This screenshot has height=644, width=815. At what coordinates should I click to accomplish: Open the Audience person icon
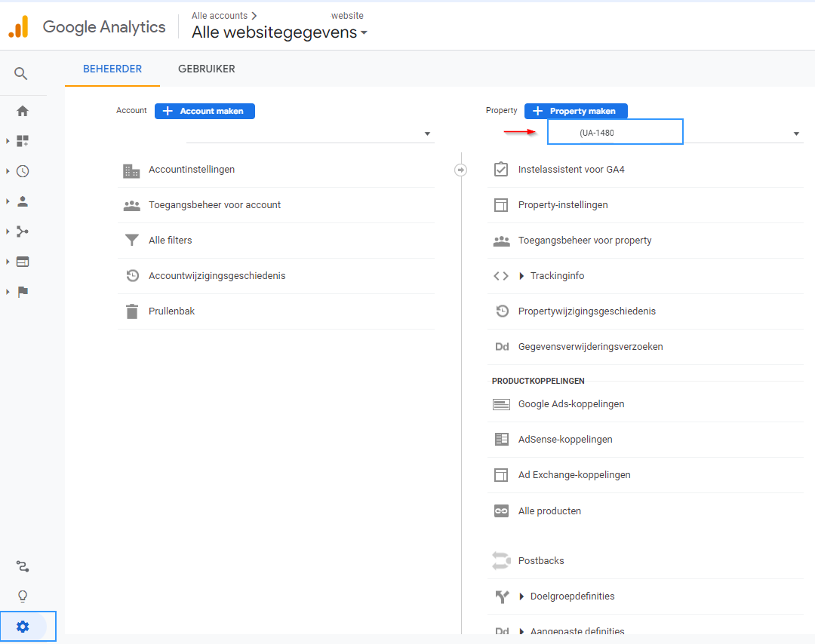click(23, 201)
